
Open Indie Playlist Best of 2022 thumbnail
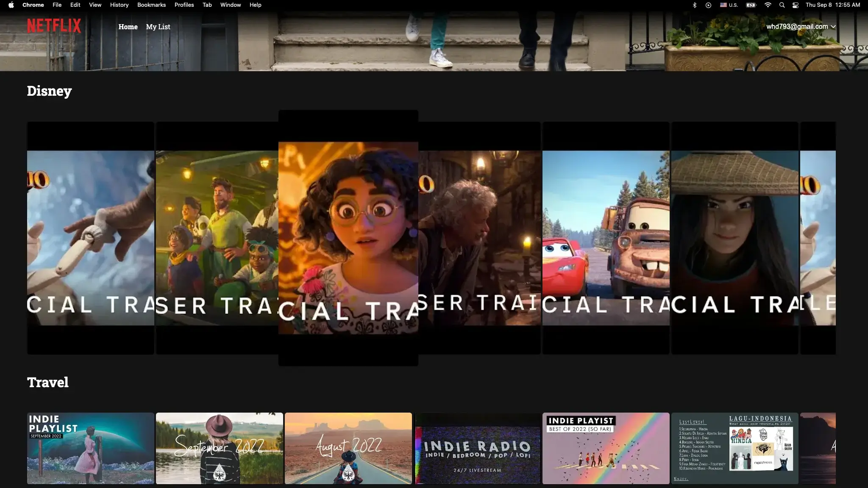click(x=606, y=448)
